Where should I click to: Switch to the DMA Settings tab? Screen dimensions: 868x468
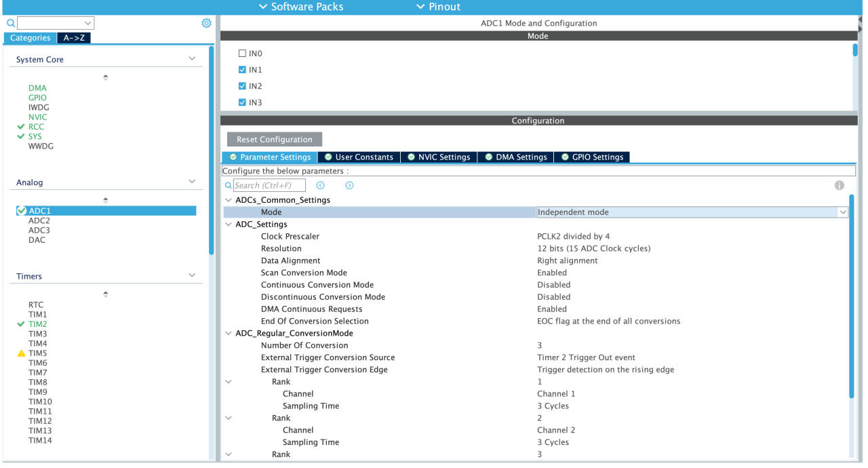(x=515, y=157)
